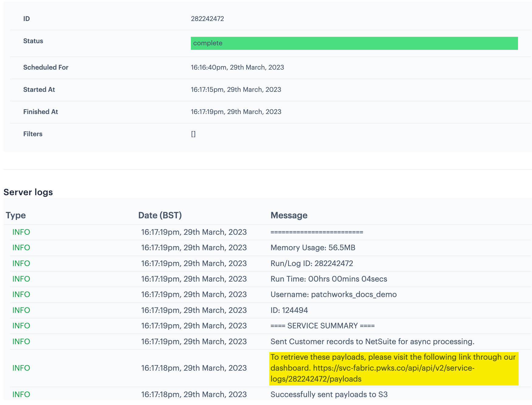Click the Sent Customer records to NetSuite message

click(372, 342)
